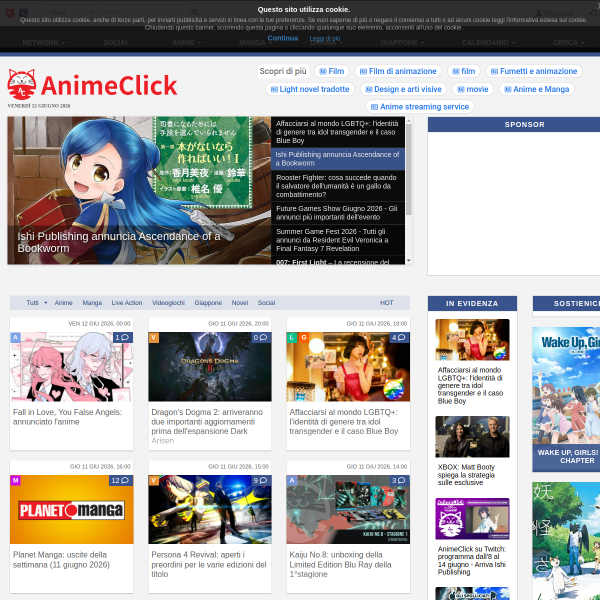Open Planet Manga uscite della settimana article
This screenshot has height=600, width=600.
click(61, 559)
